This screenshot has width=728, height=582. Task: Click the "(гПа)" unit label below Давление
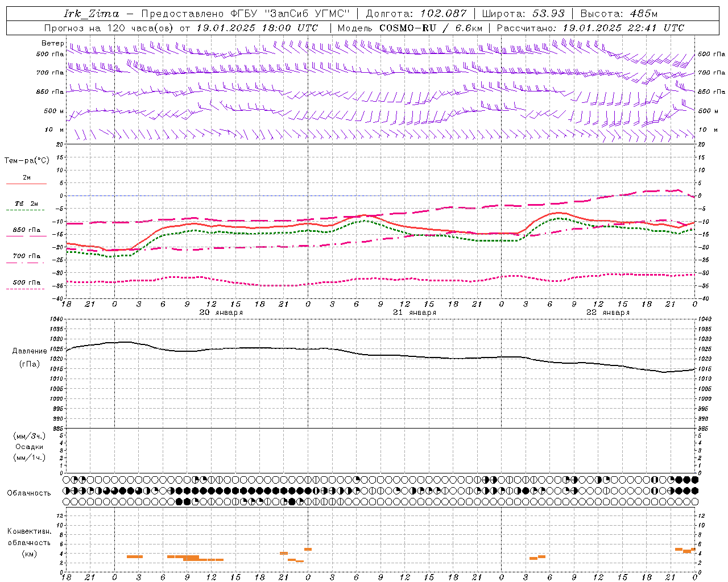point(30,364)
